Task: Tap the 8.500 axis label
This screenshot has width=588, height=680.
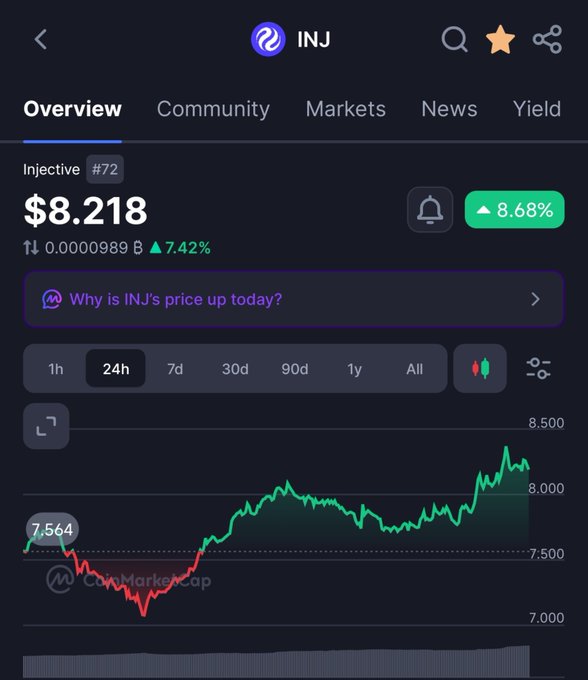Action: pyautogui.click(x=546, y=423)
